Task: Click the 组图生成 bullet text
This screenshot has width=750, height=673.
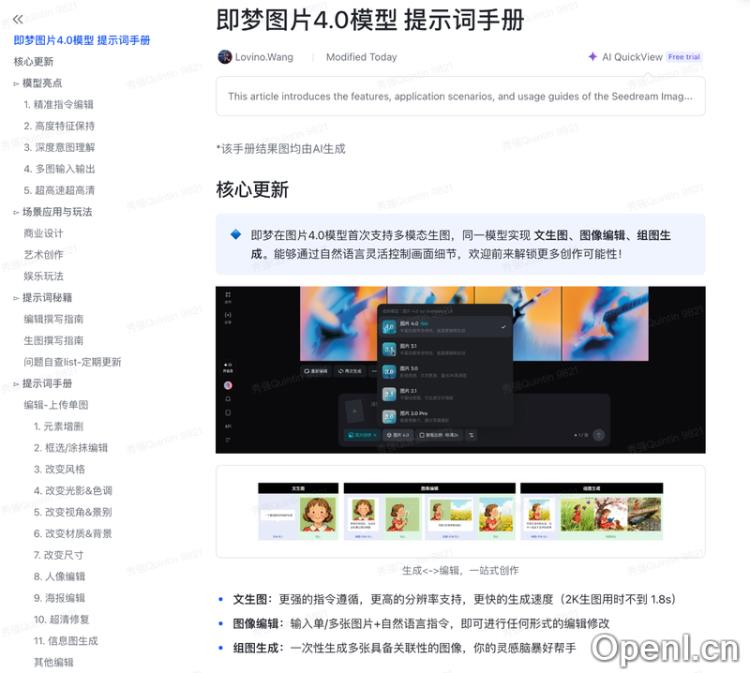Action: tap(404, 648)
